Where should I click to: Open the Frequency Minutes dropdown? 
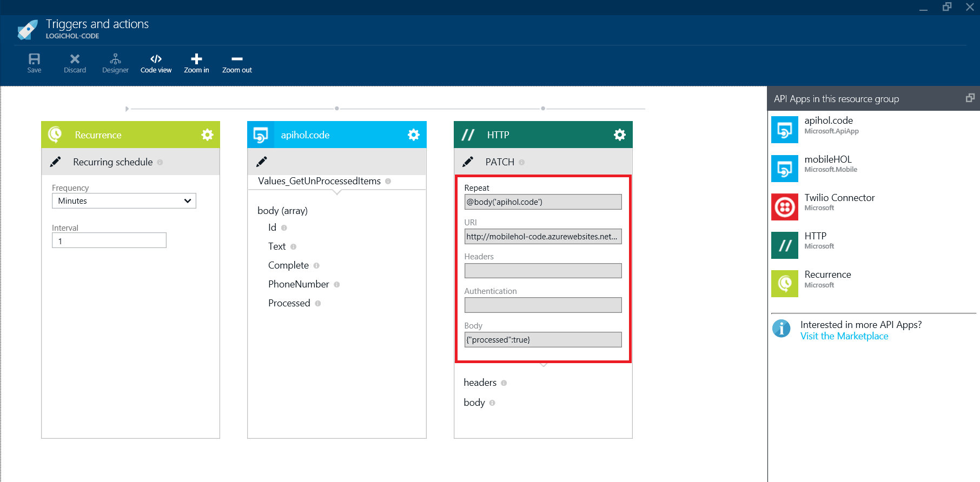click(x=124, y=201)
